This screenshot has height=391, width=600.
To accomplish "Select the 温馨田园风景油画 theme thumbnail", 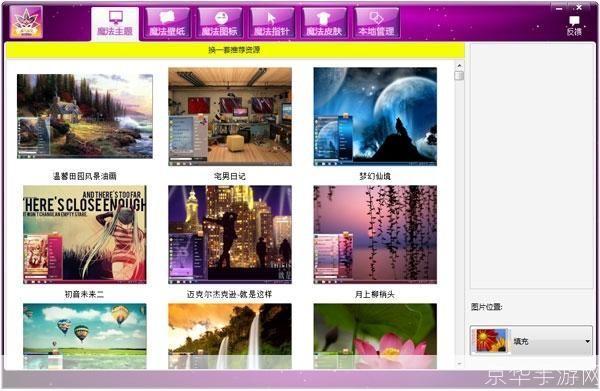I will tap(85, 116).
